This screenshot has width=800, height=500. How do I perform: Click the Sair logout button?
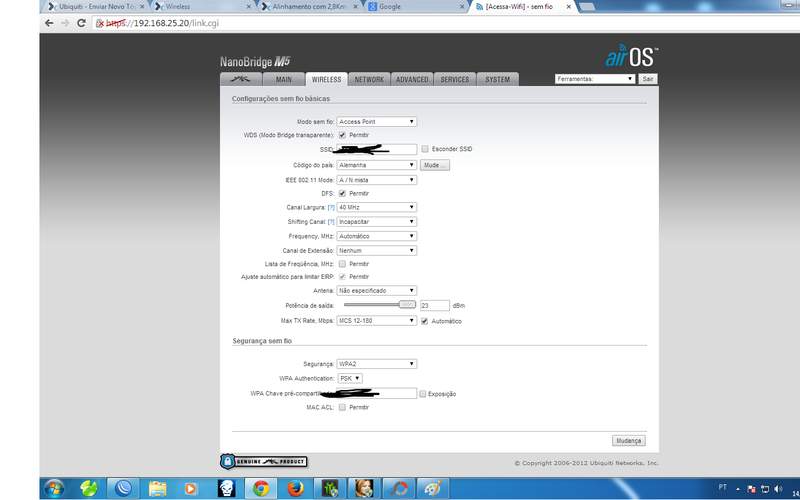tap(648, 79)
